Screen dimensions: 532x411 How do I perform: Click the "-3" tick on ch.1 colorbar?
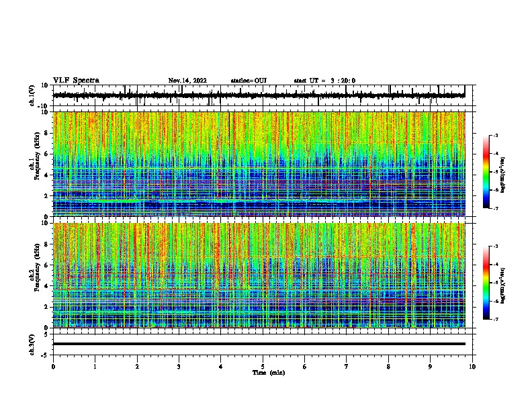pyautogui.click(x=495, y=135)
